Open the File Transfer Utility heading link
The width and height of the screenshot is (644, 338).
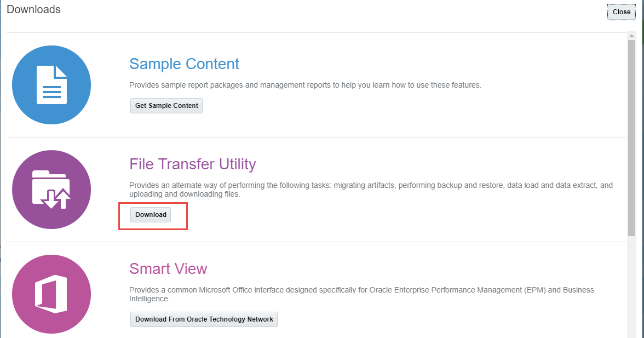tap(192, 164)
